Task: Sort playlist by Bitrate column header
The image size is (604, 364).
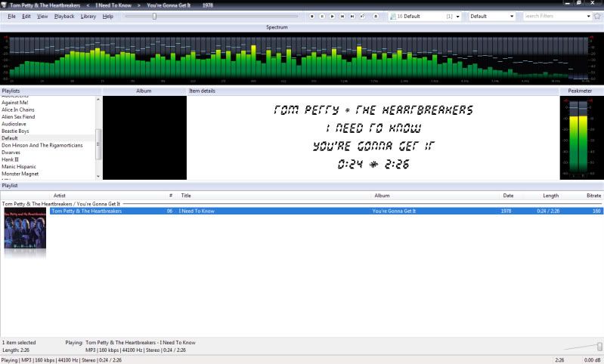Action: click(593, 196)
